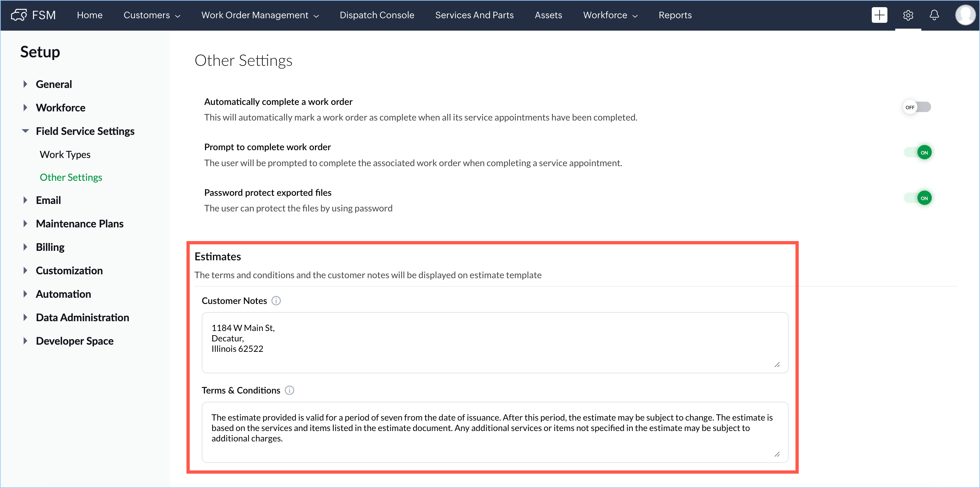The height and width of the screenshot is (488, 980).
Task: Select Work Types in the sidebar
Action: (65, 154)
